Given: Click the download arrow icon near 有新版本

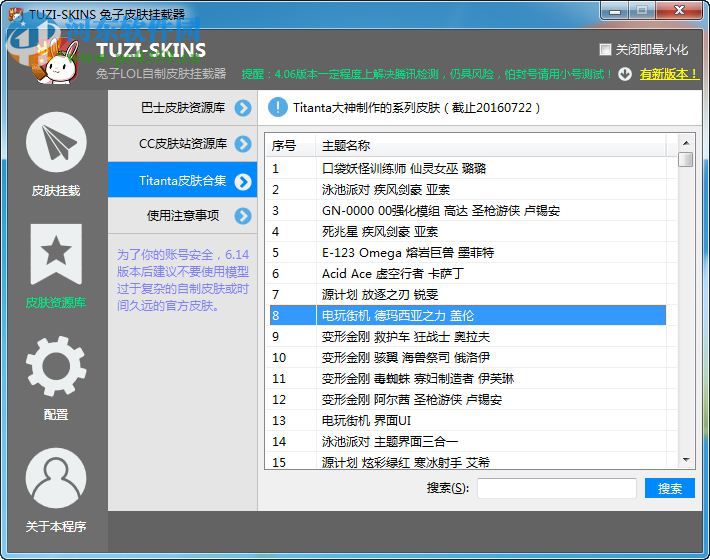Looking at the screenshot, I should coord(625,74).
